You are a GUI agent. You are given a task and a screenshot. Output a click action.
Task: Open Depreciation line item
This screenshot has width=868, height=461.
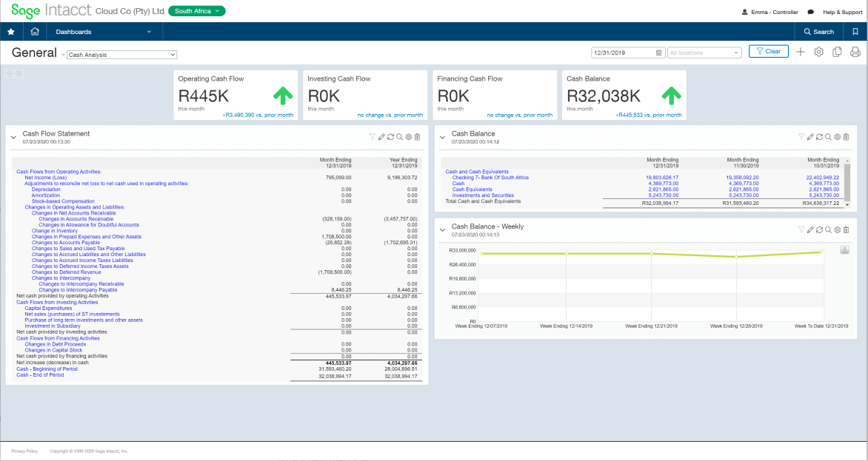pyautogui.click(x=46, y=189)
